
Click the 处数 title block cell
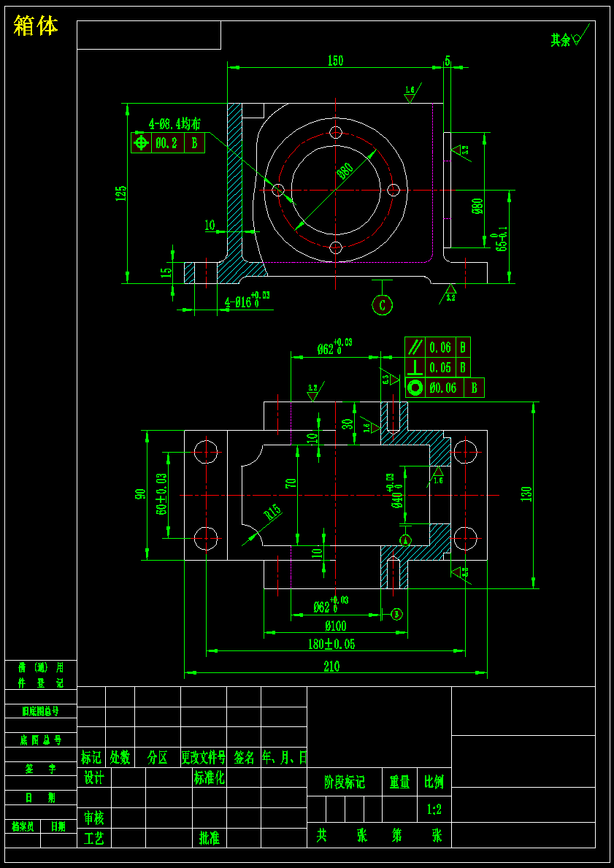click(x=120, y=757)
